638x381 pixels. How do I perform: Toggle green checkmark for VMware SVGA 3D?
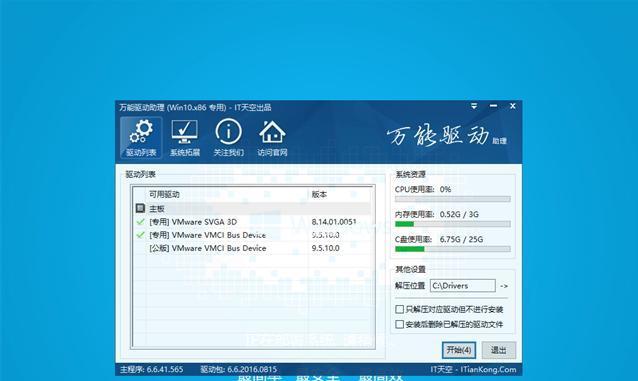click(140, 222)
